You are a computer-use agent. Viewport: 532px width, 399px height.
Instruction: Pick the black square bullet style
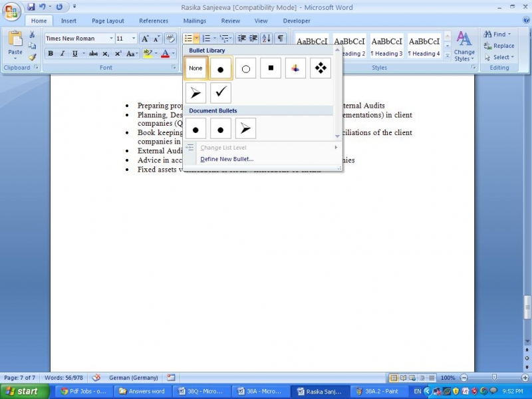pyautogui.click(x=271, y=68)
